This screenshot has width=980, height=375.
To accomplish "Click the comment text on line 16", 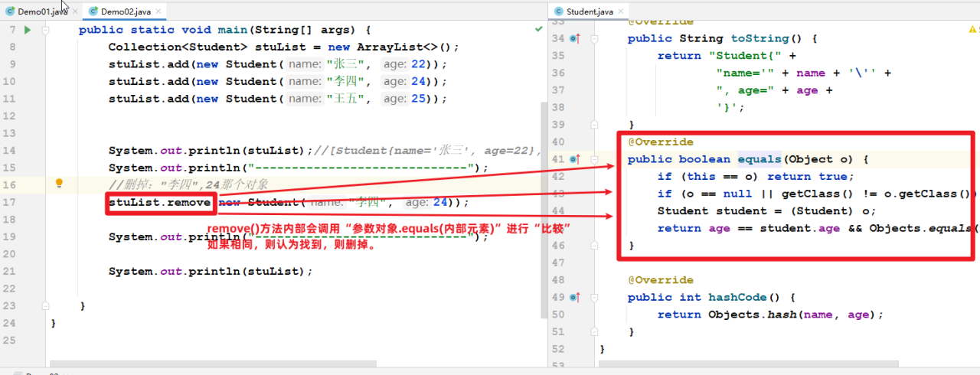I will 188,184.
